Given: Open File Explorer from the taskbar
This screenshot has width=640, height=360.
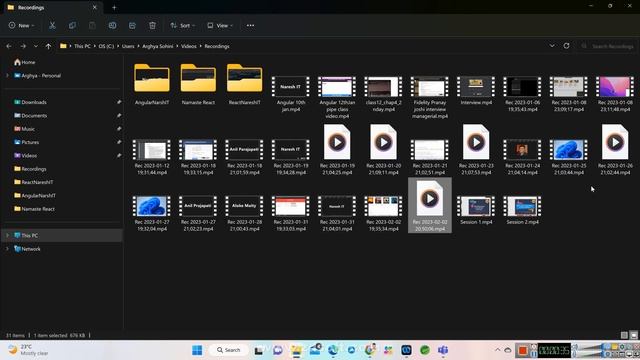Looking at the screenshot, I should pos(296,350).
